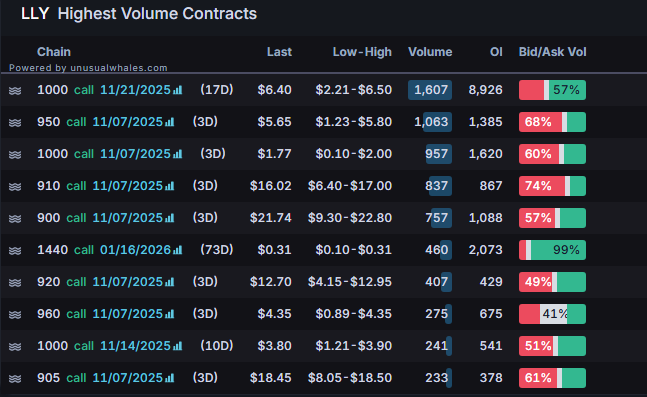Click the 74% bid/ask volume bar

[552, 186]
